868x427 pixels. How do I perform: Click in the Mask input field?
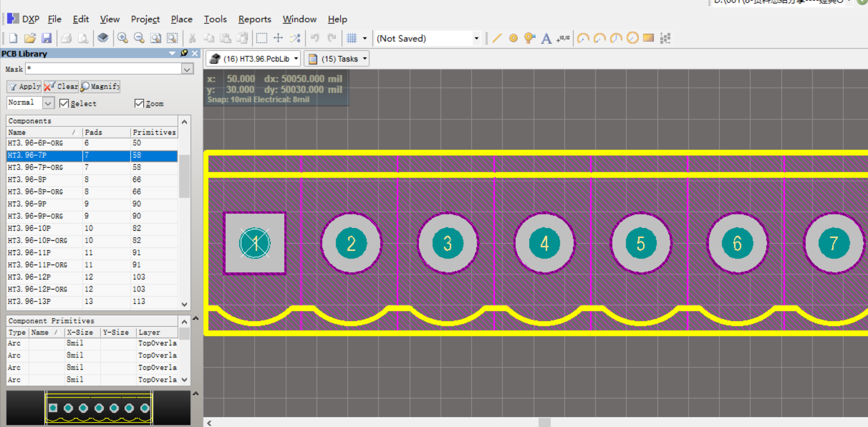click(104, 69)
